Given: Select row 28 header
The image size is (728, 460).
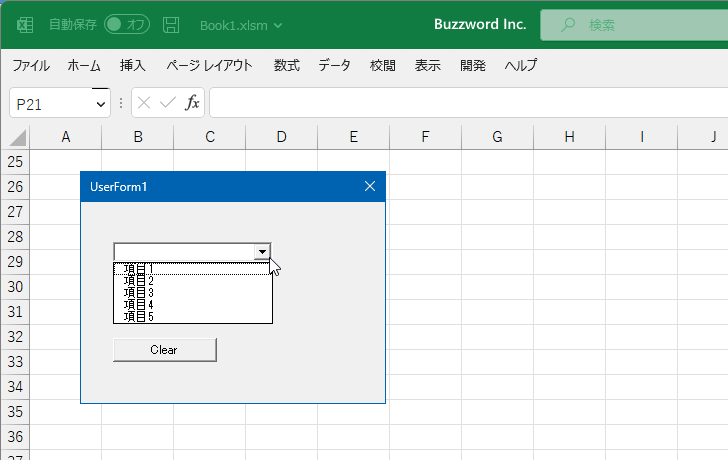Looking at the screenshot, I should tap(15, 237).
